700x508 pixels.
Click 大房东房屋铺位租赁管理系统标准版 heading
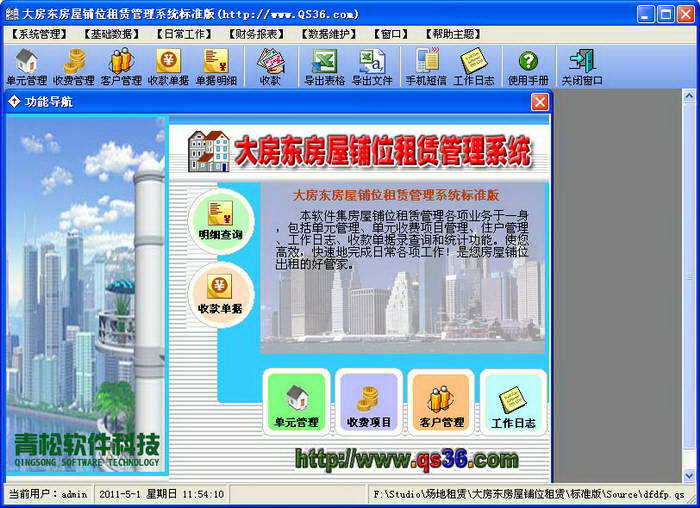(x=396, y=195)
